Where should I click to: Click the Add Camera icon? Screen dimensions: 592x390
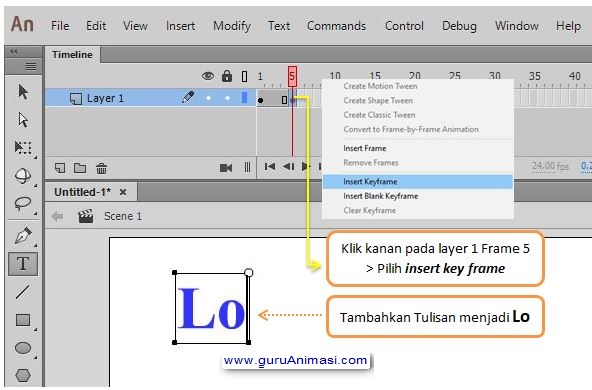click(226, 168)
